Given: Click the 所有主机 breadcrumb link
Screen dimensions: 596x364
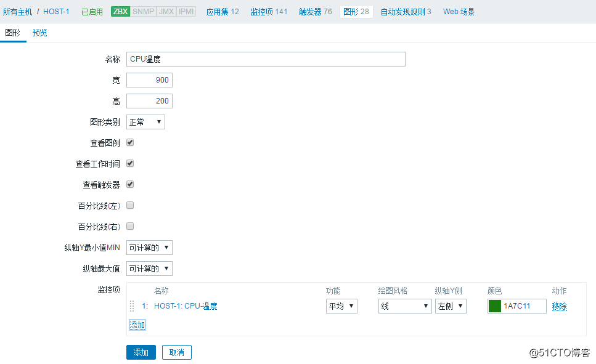Looking at the screenshot, I should point(17,12).
